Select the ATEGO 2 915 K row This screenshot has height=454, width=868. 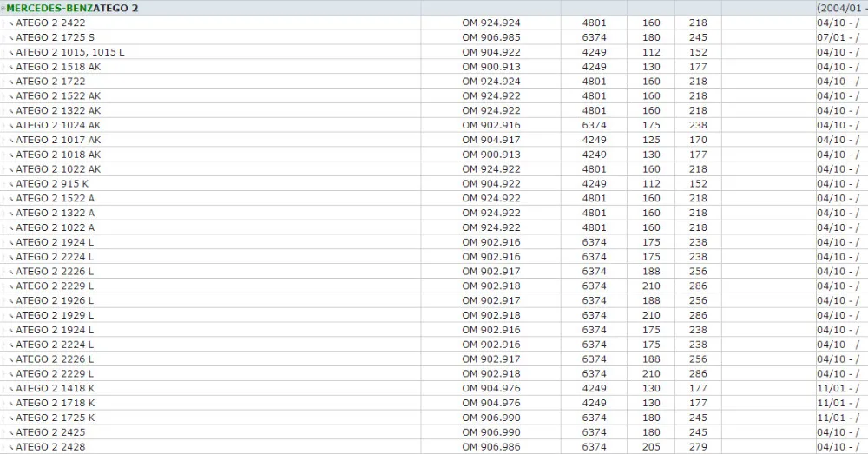[434, 184]
